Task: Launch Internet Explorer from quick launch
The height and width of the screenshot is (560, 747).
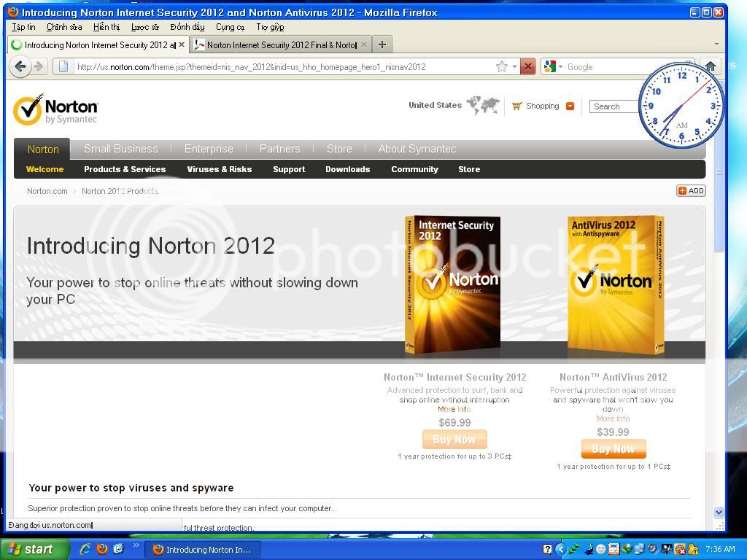Action: coord(86,549)
